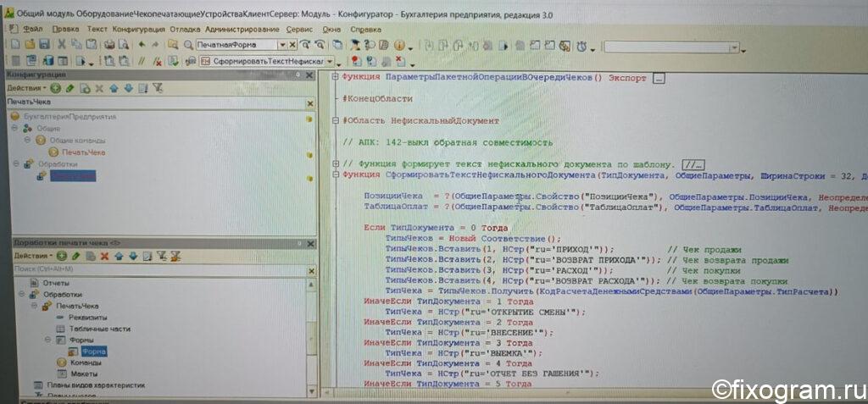The image size is (868, 404).
Task: Click green Add icon in Доработки panel
Action: coord(61,256)
